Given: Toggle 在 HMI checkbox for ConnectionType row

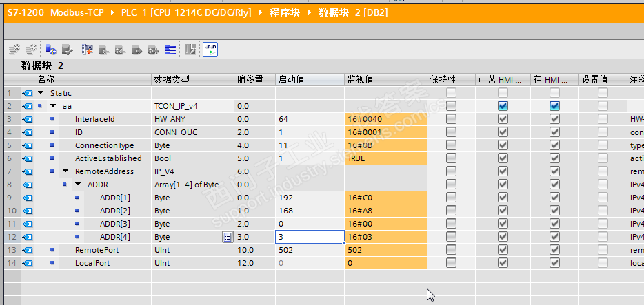Looking at the screenshot, I should 554,145.
